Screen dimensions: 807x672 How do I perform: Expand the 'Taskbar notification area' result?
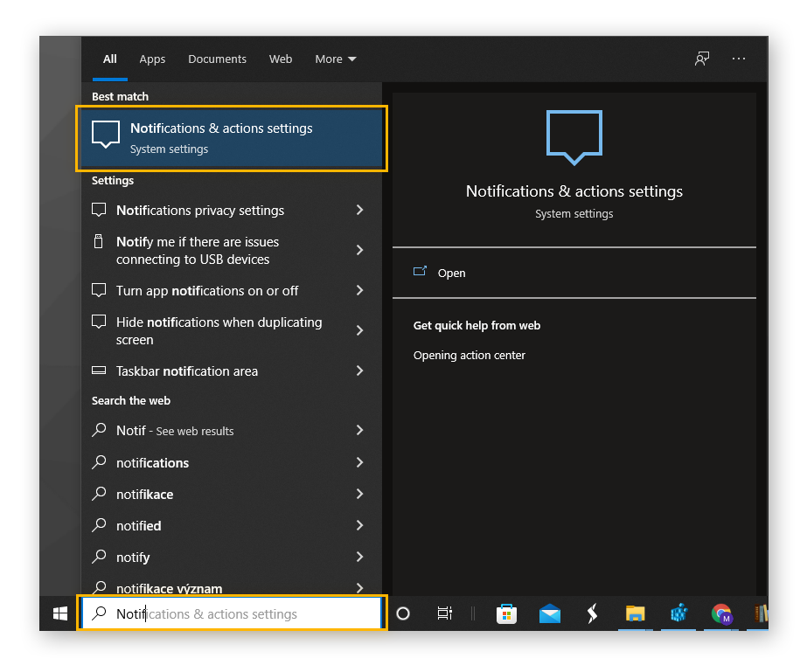(x=359, y=371)
